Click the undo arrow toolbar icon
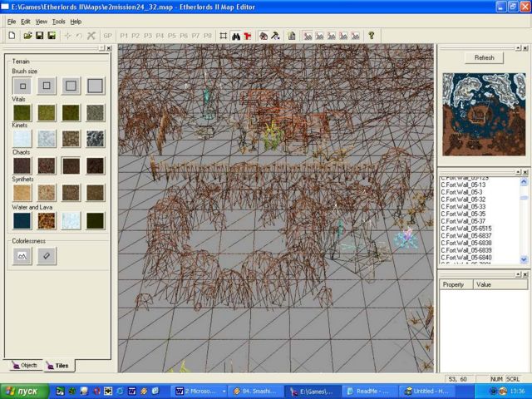This screenshot has height=399, width=532. (80, 36)
